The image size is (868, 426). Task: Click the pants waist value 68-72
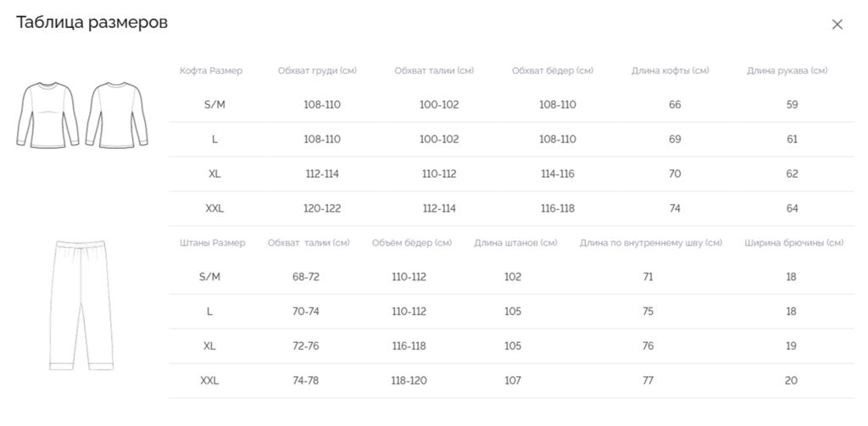(306, 277)
